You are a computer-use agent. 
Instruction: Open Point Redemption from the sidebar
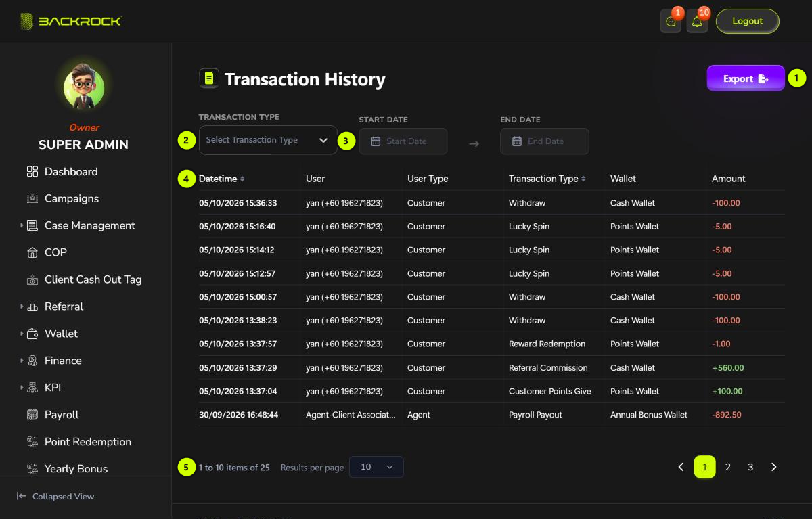[88, 443]
